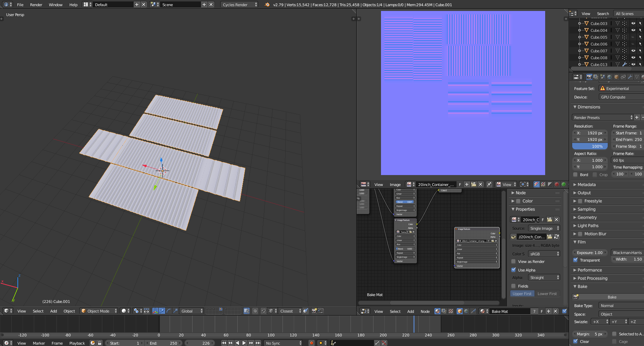Open the Cycles Render engine dropdown
This screenshot has height=346, width=644.
pos(239,4)
